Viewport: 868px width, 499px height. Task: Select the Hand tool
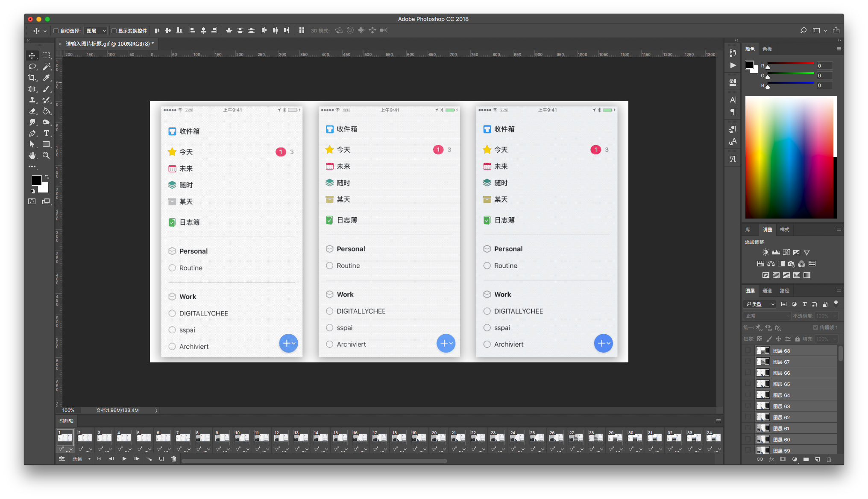point(32,155)
